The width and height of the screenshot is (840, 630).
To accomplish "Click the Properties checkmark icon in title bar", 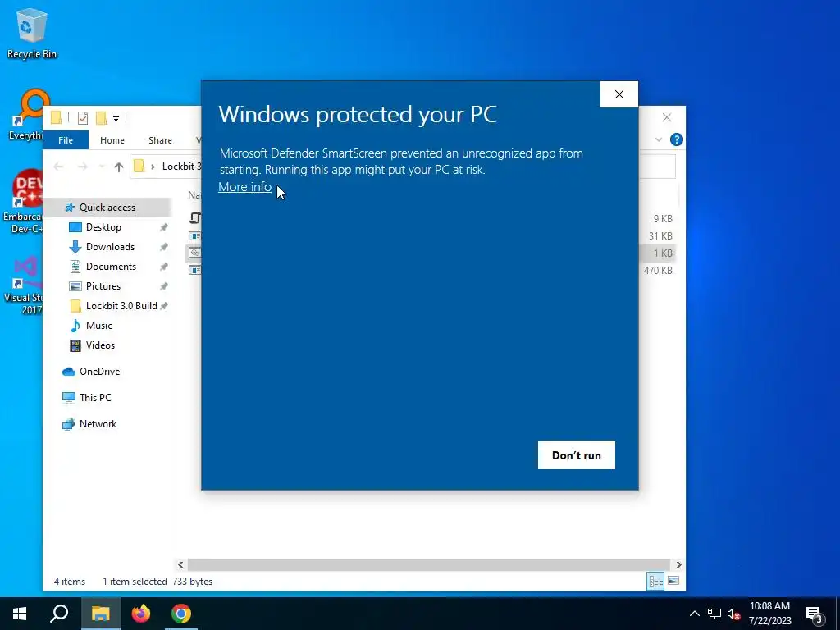I will tap(83, 118).
